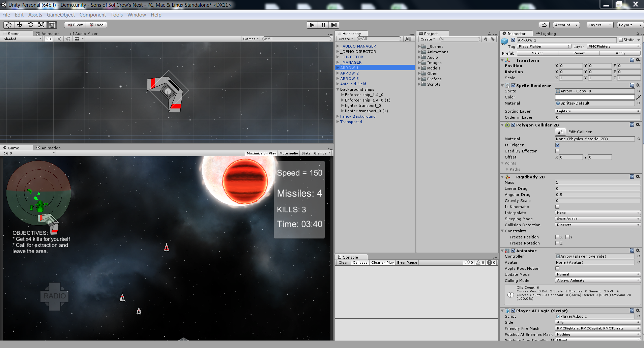644x348 pixels.
Task: Toggle Player AI Logic script checkbox
Action: tap(513, 311)
